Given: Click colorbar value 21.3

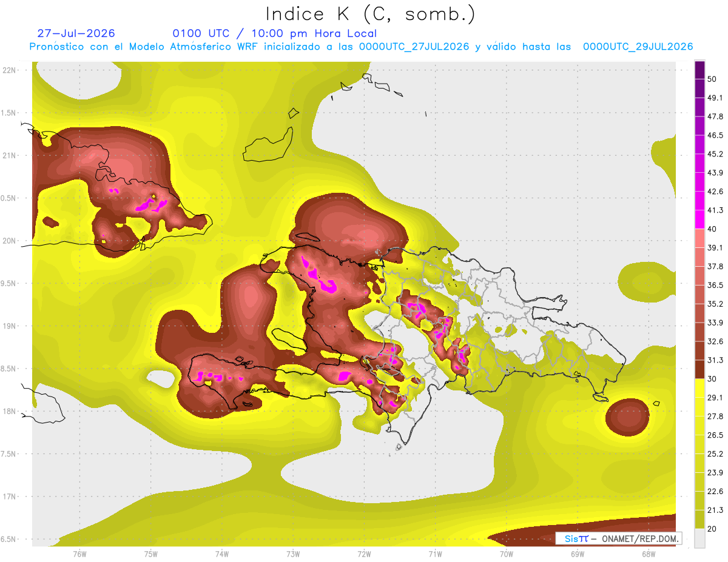Looking at the screenshot, I should (x=715, y=510).
